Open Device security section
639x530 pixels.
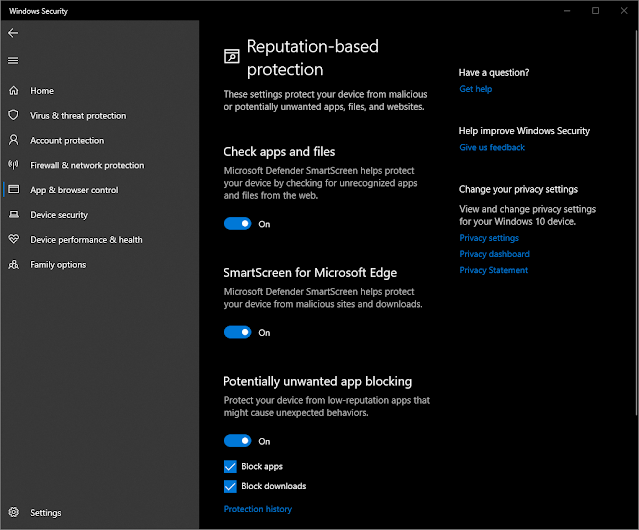(59, 215)
